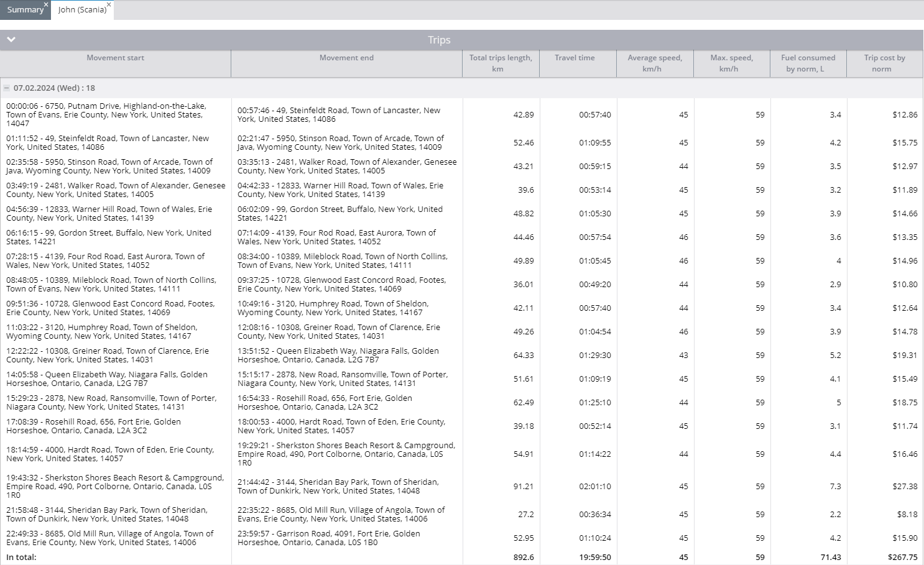
Task: Click the 892.6 total length cell
Action: tap(523, 557)
